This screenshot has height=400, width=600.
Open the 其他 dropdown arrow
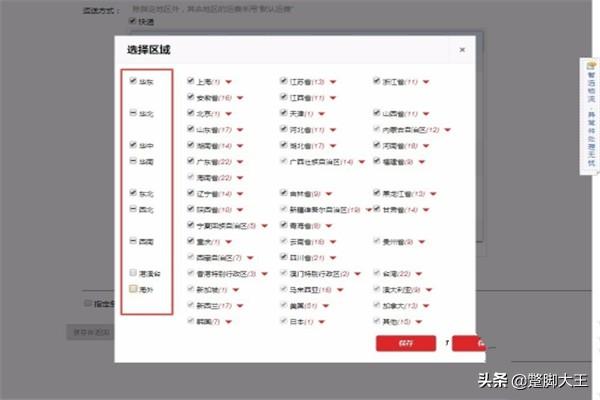click(419, 322)
